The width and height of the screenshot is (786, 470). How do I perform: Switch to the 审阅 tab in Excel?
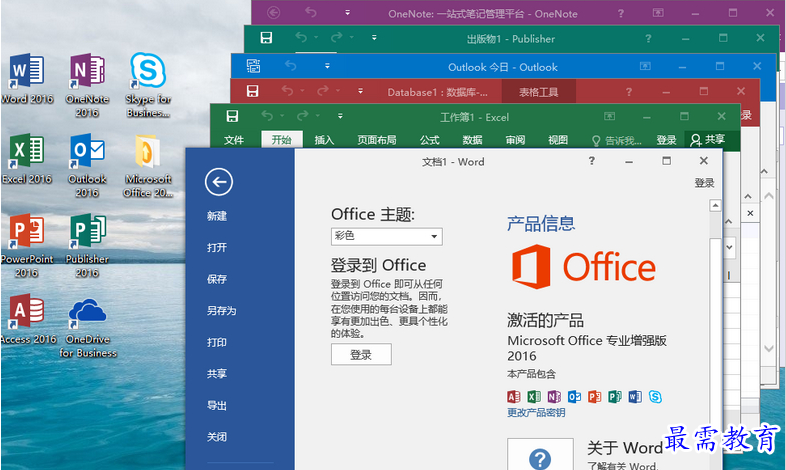point(515,140)
